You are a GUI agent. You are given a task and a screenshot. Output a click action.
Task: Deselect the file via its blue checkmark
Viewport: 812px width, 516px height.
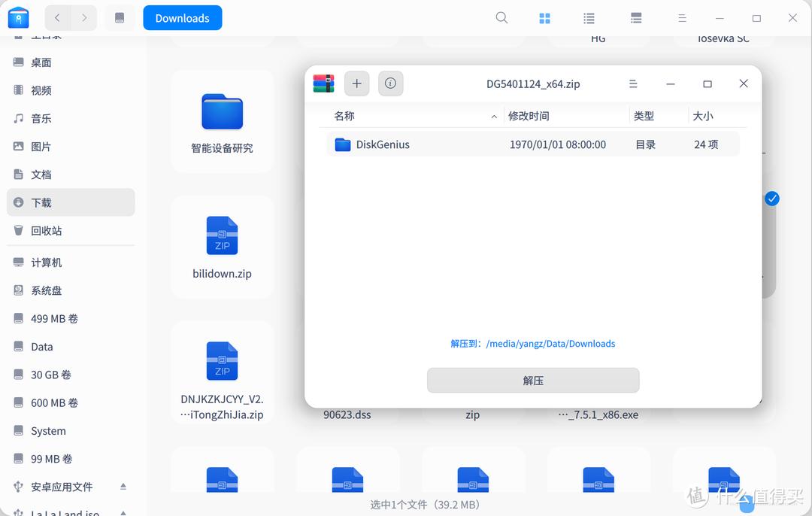(771, 199)
